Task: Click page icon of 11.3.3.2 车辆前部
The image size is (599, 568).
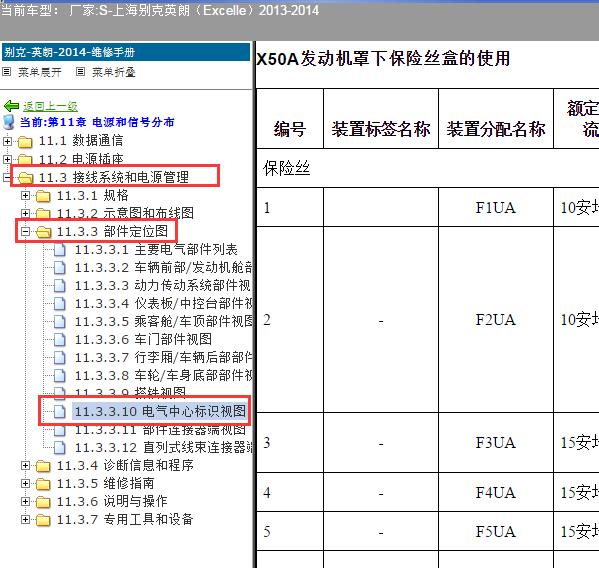Action: tap(60, 268)
